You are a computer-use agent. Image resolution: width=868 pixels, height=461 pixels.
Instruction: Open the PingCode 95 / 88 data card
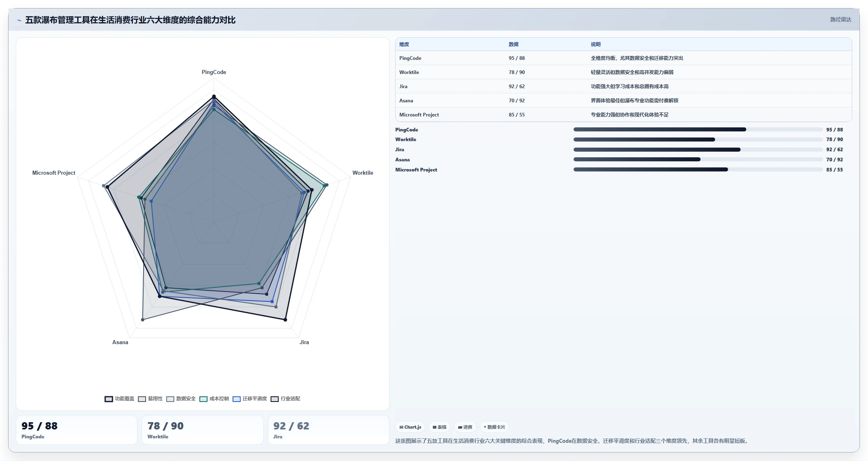pos(76,430)
